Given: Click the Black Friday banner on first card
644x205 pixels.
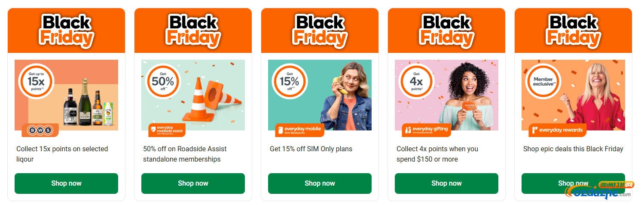Looking at the screenshot, I should pyautogui.click(x=66, y=30).
